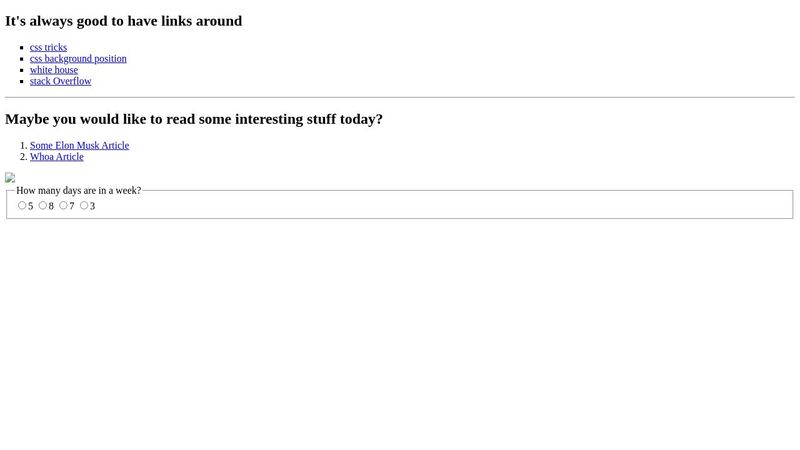Image resolution: width=800 pixels, height=450 pixels.
Task: Visit the white house link
Action: point(54,70)
